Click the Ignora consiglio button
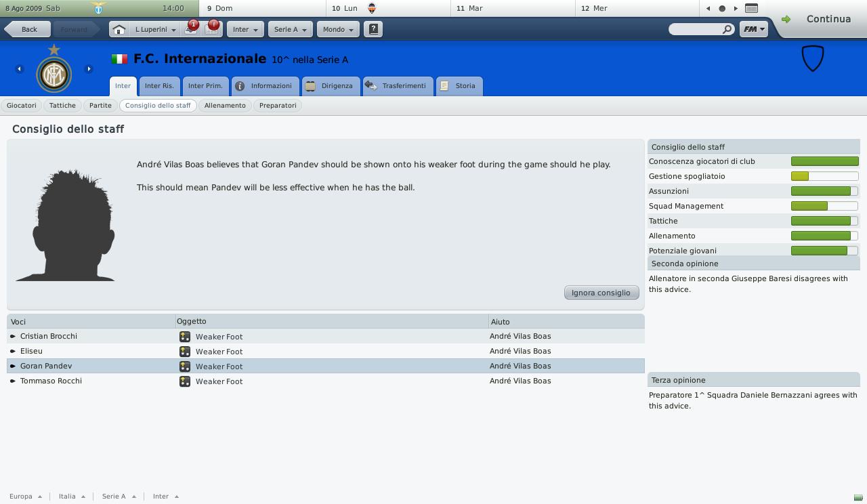The height and width of the screenshot is (504, 867). (601, 293)
